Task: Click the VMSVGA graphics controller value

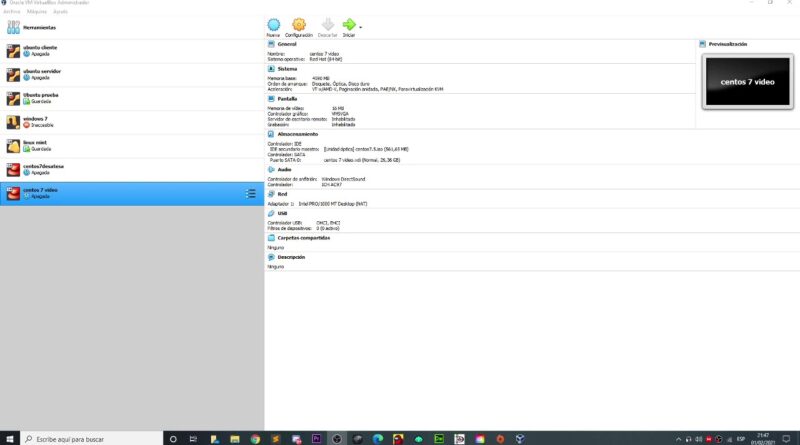Action: (340, 114)
